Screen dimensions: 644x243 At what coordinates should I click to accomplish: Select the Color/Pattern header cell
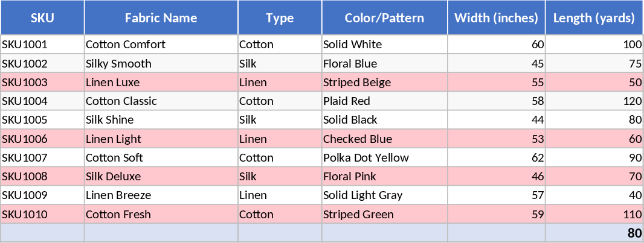coord(384,18)
